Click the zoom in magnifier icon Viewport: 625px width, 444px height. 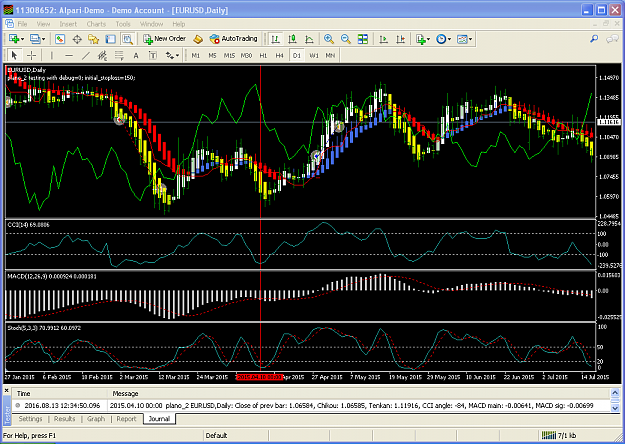point(329,39)
